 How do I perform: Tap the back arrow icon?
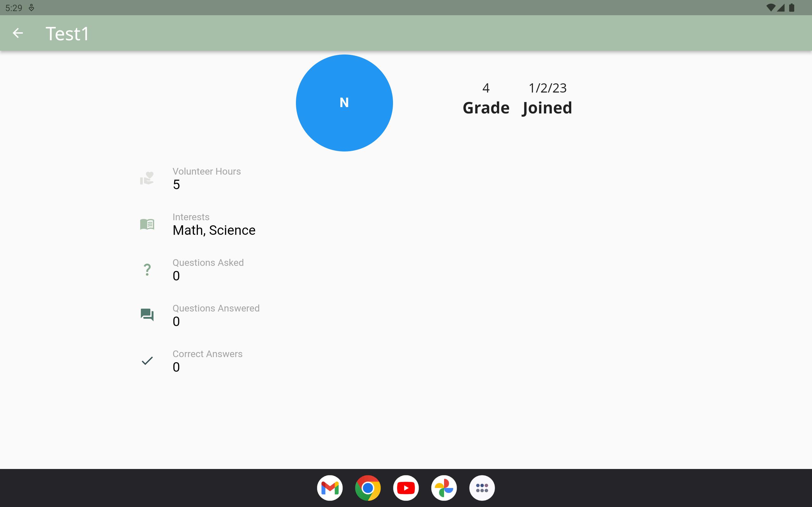(18, 33)
